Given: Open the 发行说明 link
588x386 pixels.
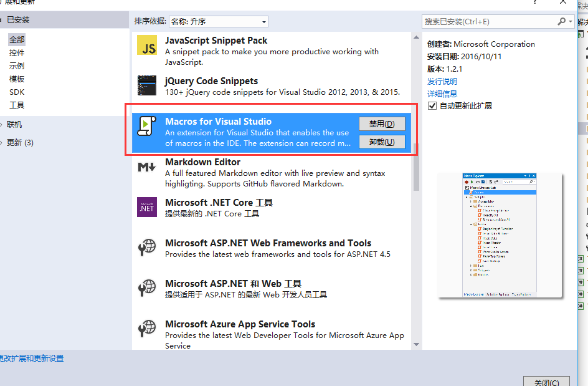Looking at the screenshot, I should (x=442, y=82).
